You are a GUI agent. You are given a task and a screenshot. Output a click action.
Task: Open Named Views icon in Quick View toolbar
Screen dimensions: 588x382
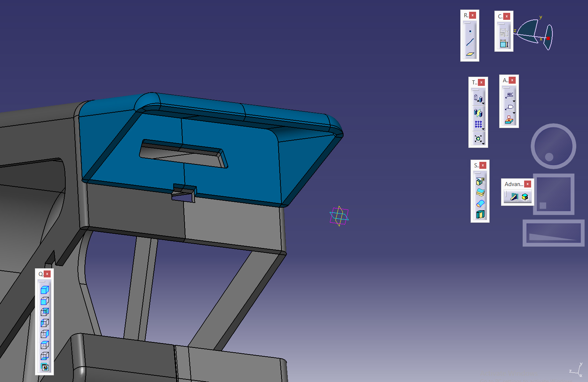(x=45, y=367)
